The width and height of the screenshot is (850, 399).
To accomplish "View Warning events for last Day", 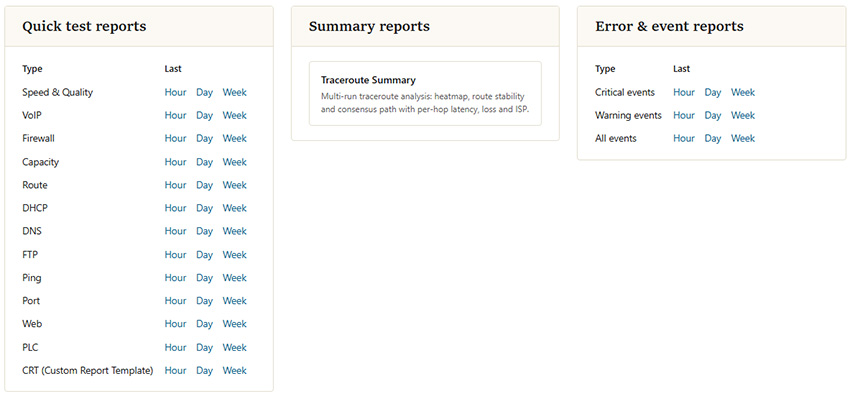I will click(713, 115).
